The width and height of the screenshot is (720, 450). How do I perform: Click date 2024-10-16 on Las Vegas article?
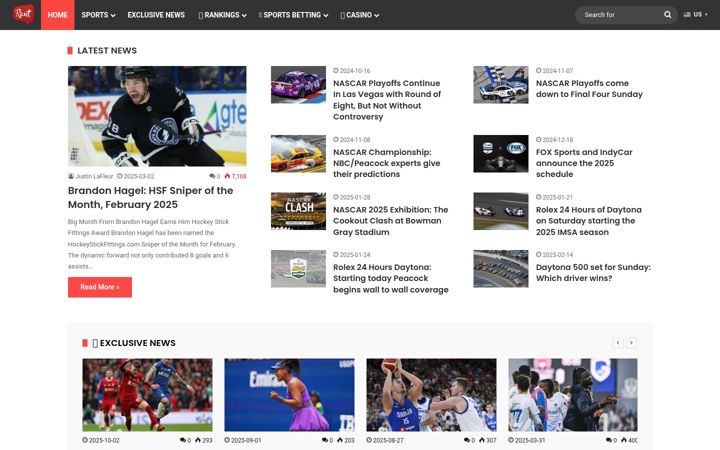pos(352,71)
